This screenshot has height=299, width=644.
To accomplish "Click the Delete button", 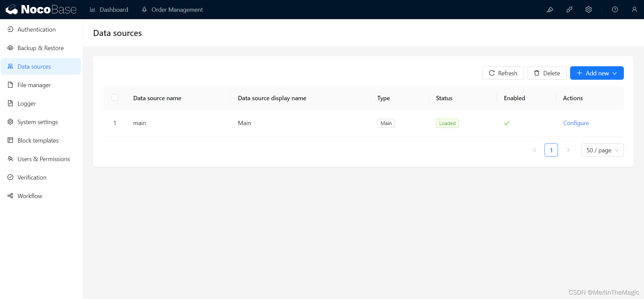I will 547,73.
